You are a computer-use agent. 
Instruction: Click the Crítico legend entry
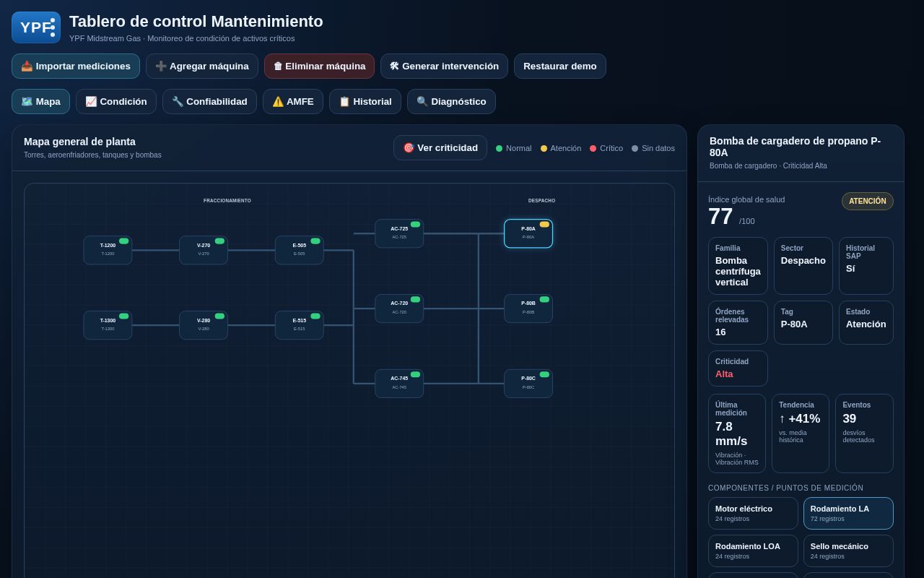(606, 148)
